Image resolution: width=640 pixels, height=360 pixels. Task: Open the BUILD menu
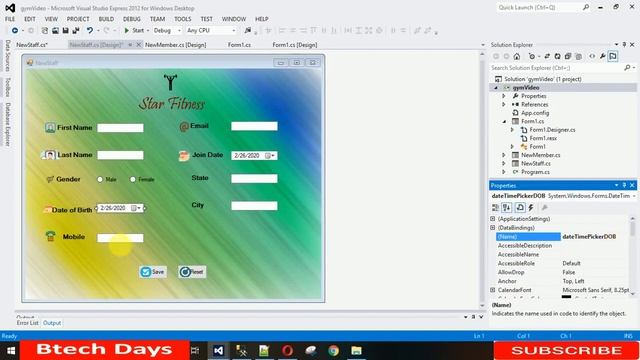[106, 19]
